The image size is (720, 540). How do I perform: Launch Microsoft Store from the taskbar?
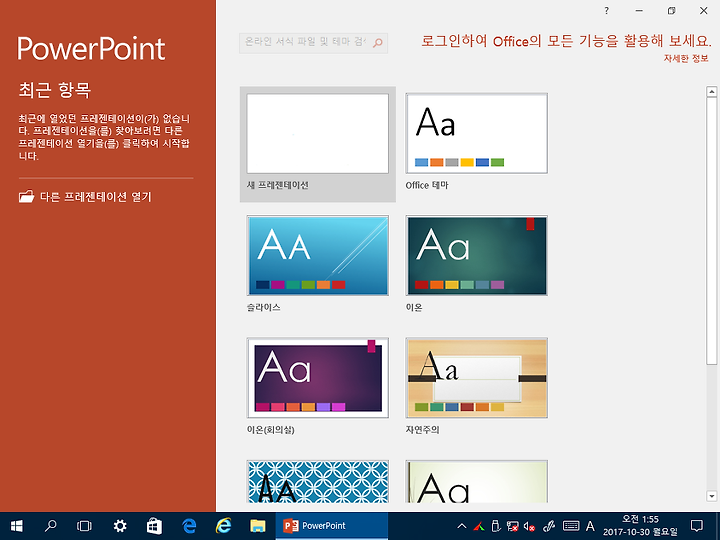coord(154,526)
